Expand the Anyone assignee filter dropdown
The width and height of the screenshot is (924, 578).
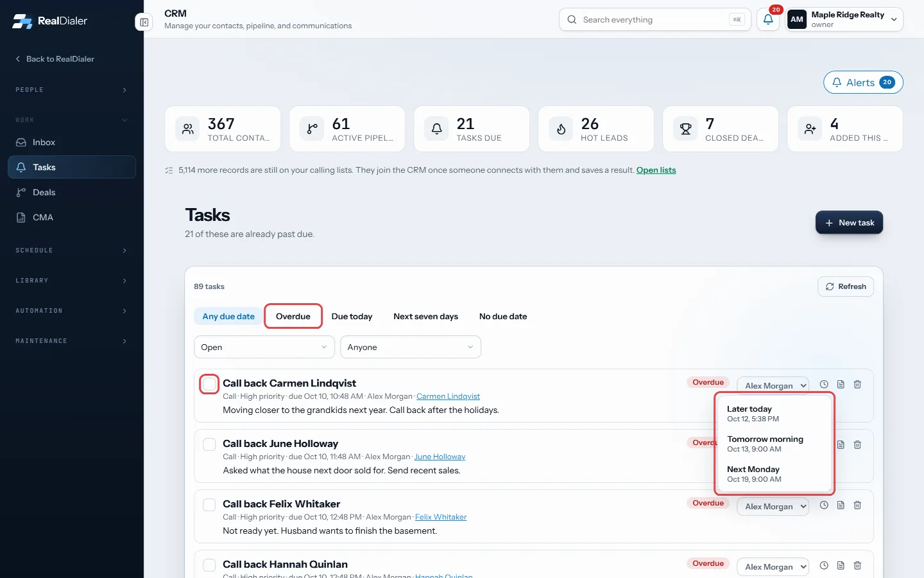click(411, 347)
